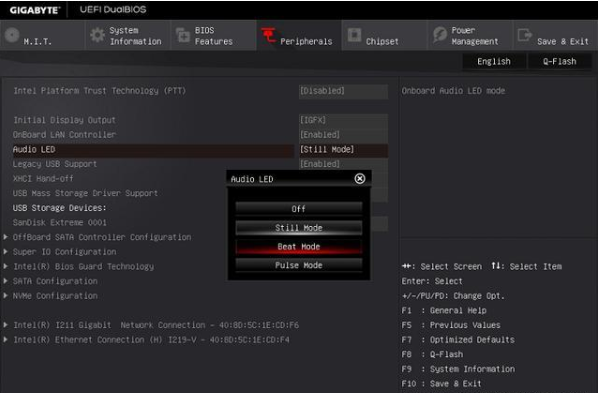This screenshot has height=393, width=598.
Task: Open NVMe Configuration submenu
Action: point(55,296)
